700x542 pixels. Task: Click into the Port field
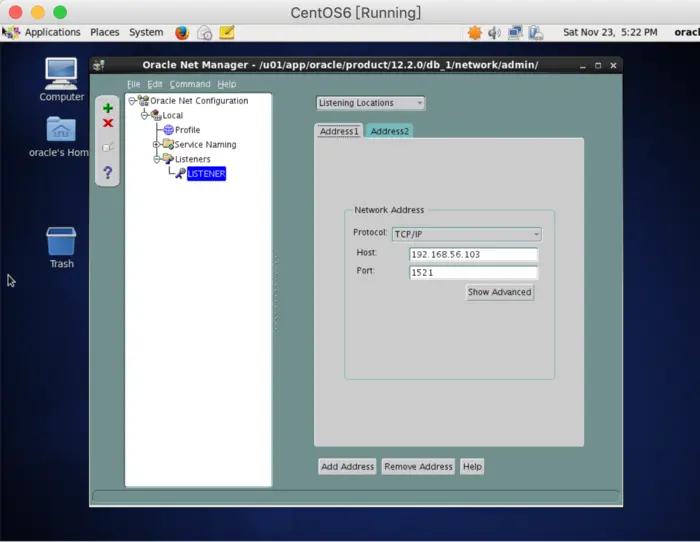(x=473, y=272)
